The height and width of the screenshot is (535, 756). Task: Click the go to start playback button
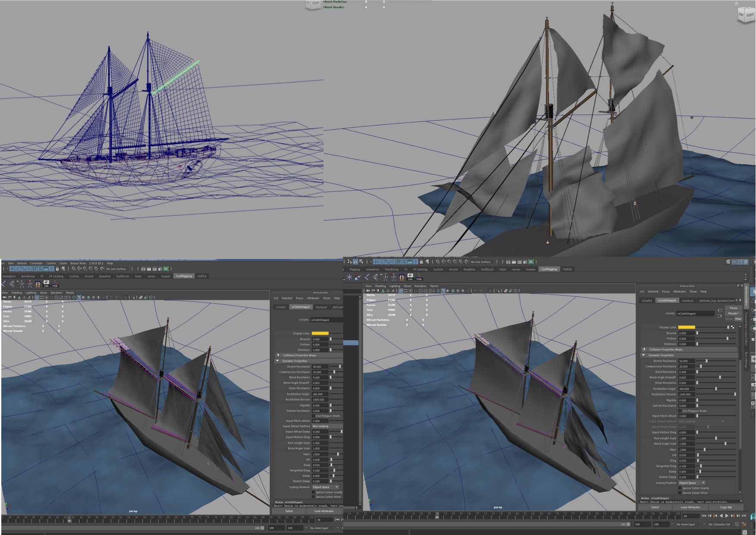704,516
